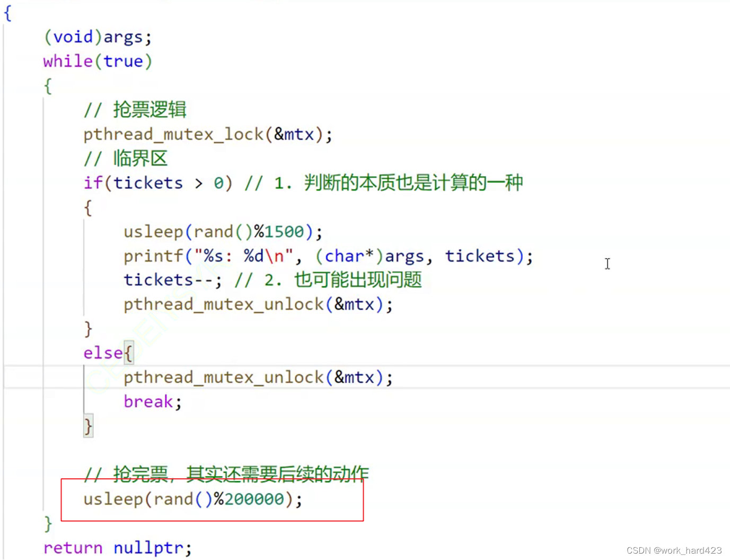Screen dimensions: 730x560
Task: Click the usleep(rand()%200000) line
Action: pos(193,500)
